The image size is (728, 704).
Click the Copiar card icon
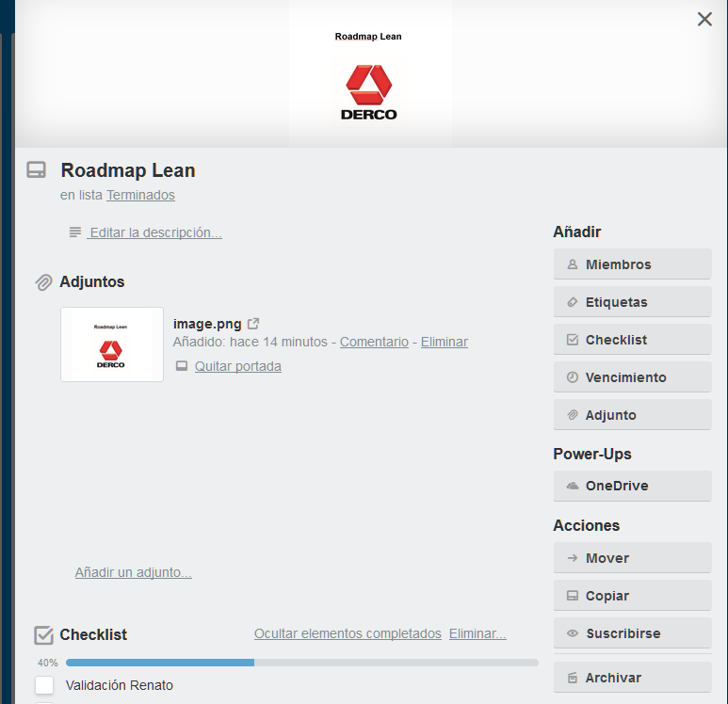coord(573,596)
